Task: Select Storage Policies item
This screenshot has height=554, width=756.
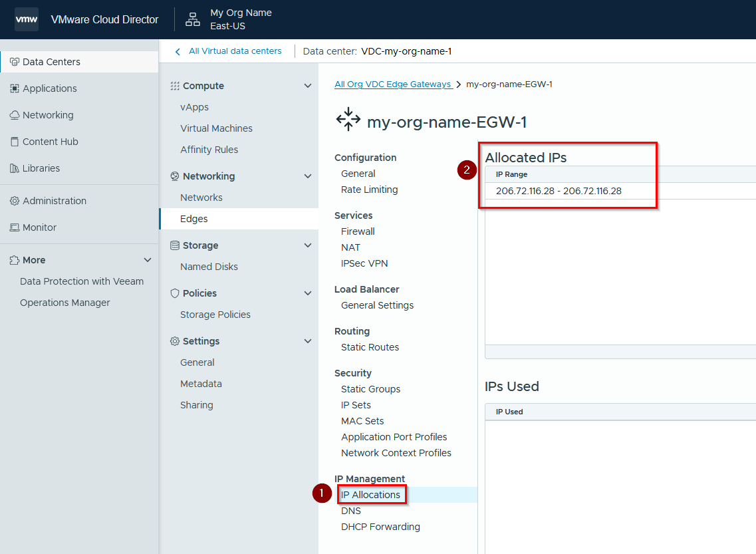Action: [215, 315]
